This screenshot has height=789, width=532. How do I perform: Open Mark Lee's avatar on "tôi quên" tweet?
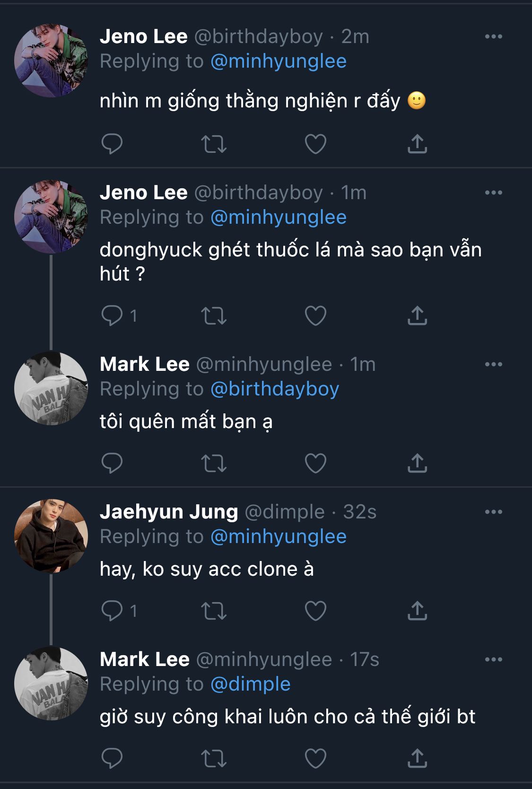coord(51,388)
